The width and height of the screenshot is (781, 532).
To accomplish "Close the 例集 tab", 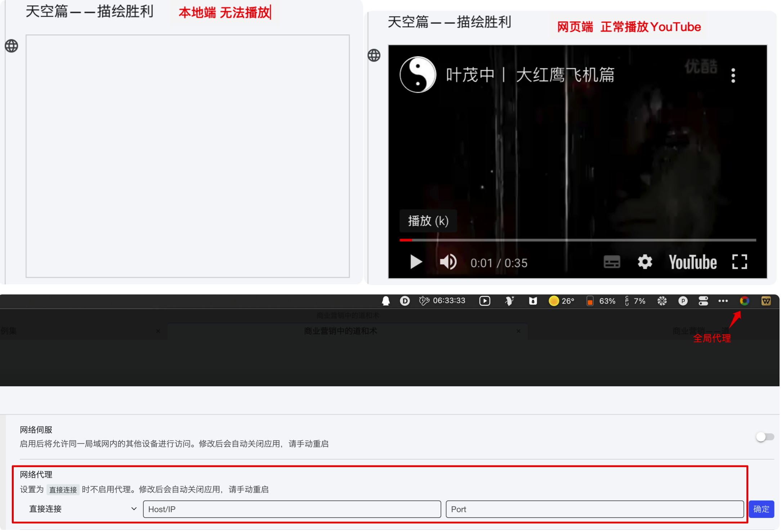I will pyautogui.click(x=158, y=331).
